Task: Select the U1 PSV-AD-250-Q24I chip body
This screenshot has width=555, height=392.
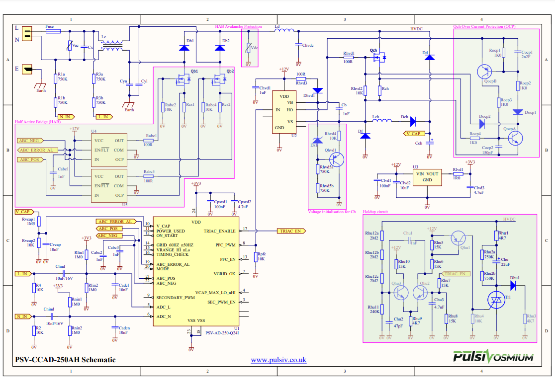Action: pos(196,271)
